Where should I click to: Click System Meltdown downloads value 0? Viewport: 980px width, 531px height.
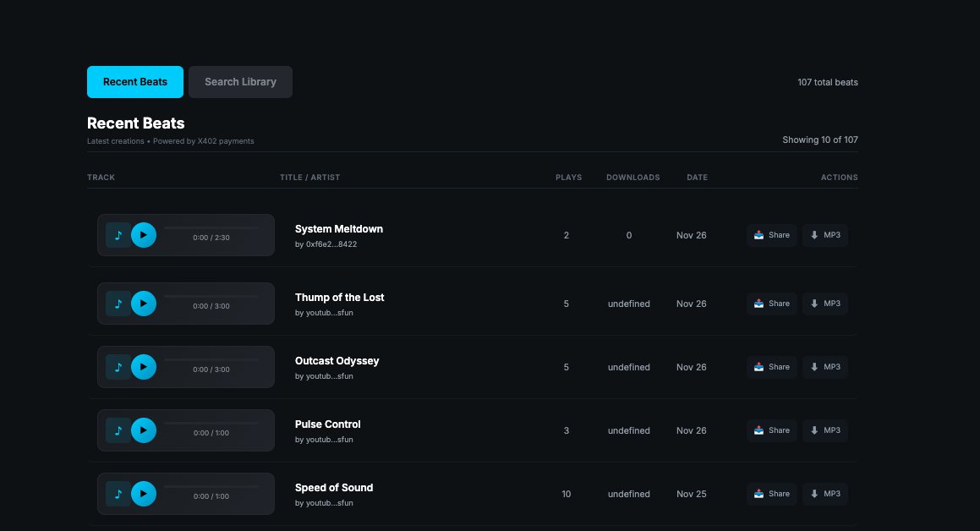coord(629,236)
